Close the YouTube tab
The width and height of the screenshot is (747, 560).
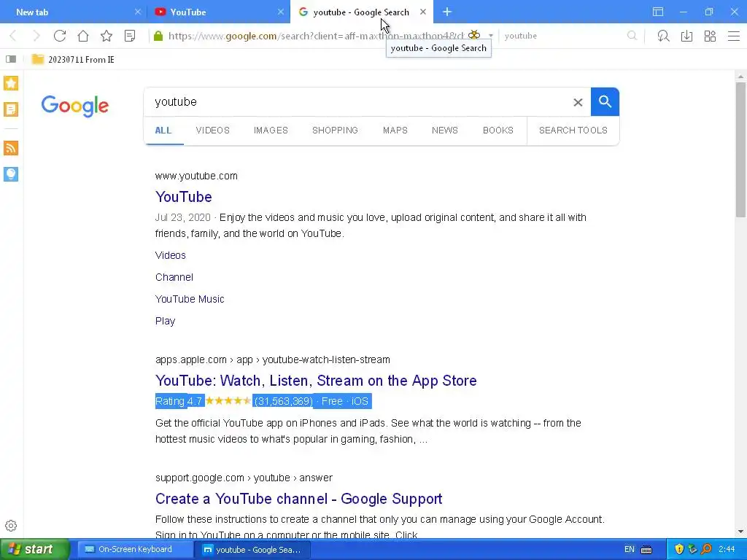(x=281, y=12)
